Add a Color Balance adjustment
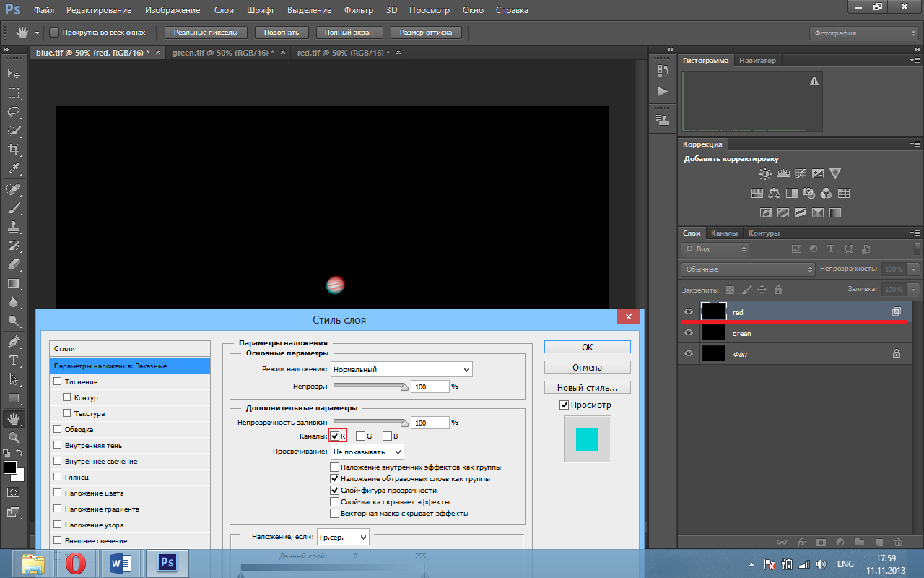 775,194
